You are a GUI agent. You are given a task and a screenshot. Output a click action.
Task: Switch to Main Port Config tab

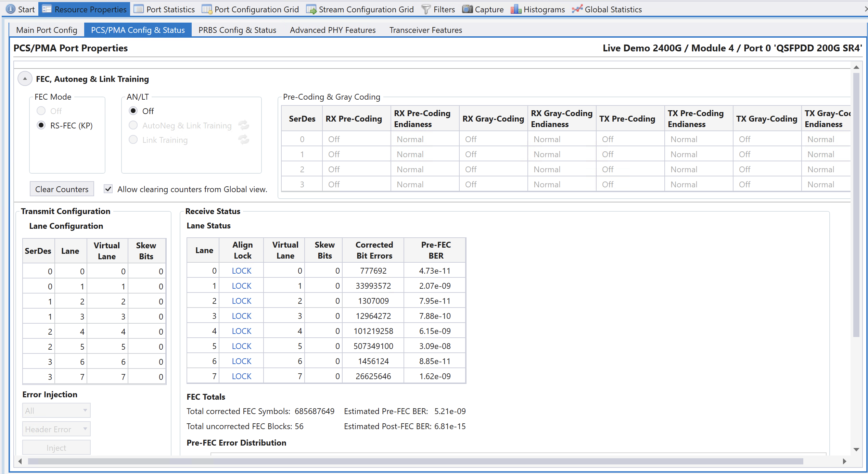(x=47, y=30)
